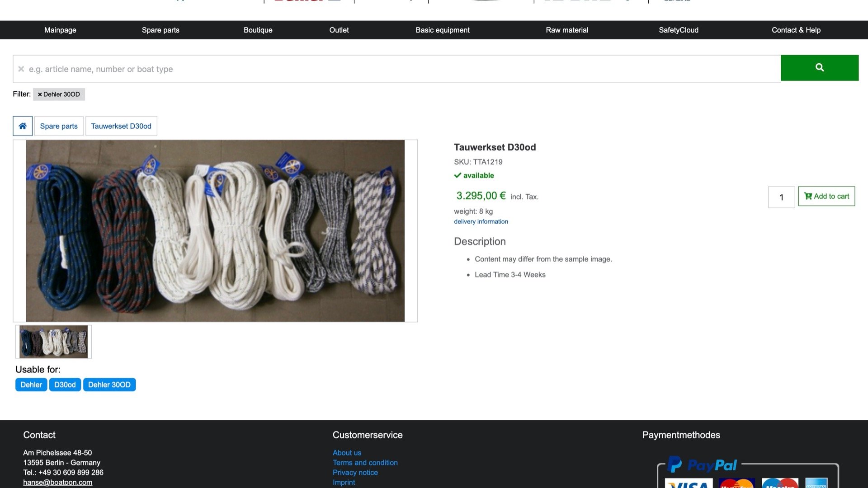The image size is (868, 488).
Task: Clear the search field with the X icon
Action: pyautogui.click(x=21, y=69)
